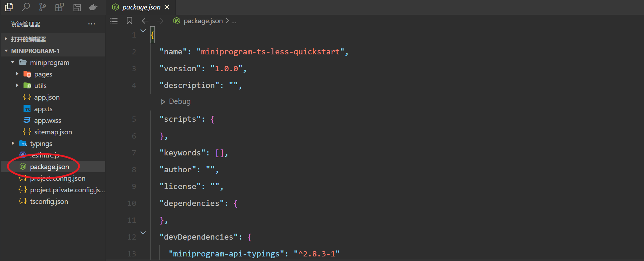The image size is (644, 261).
Task: Fold the JSON root at line 1
Action: (x=143, y=31)
